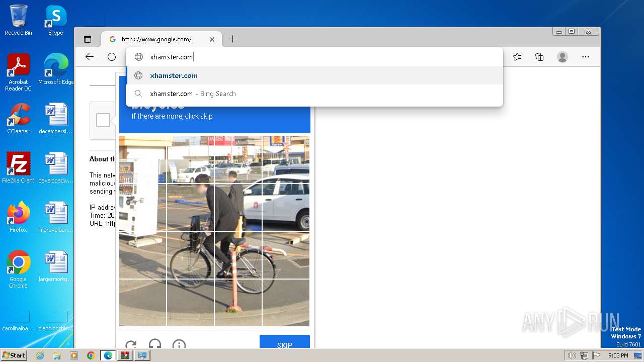Screen dimensions: 644x362
Task: Select captcha tile with bicycle rear wheel
Action: click(x=238, y=255)
